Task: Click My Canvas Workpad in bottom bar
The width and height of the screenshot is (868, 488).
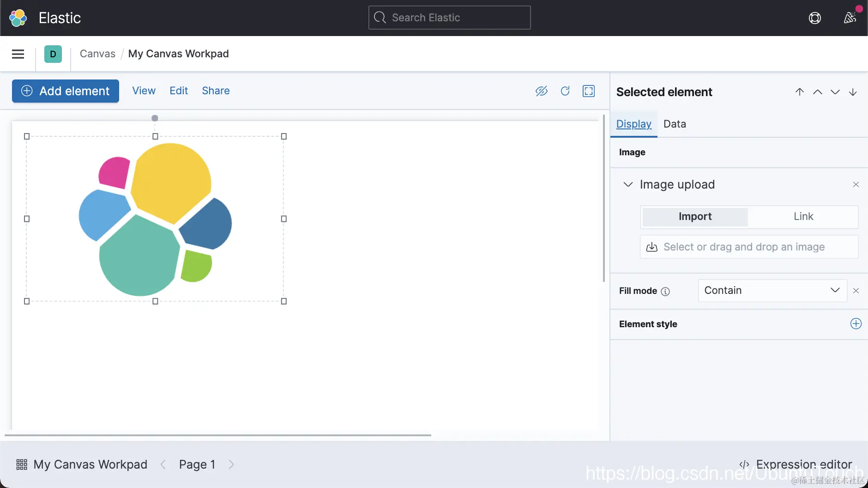Action: point(90,464)
